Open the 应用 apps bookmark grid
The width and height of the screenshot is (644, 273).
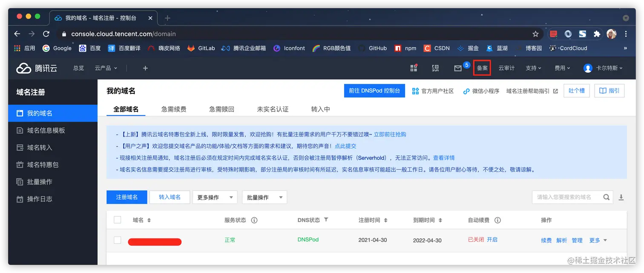pos(24,48)
